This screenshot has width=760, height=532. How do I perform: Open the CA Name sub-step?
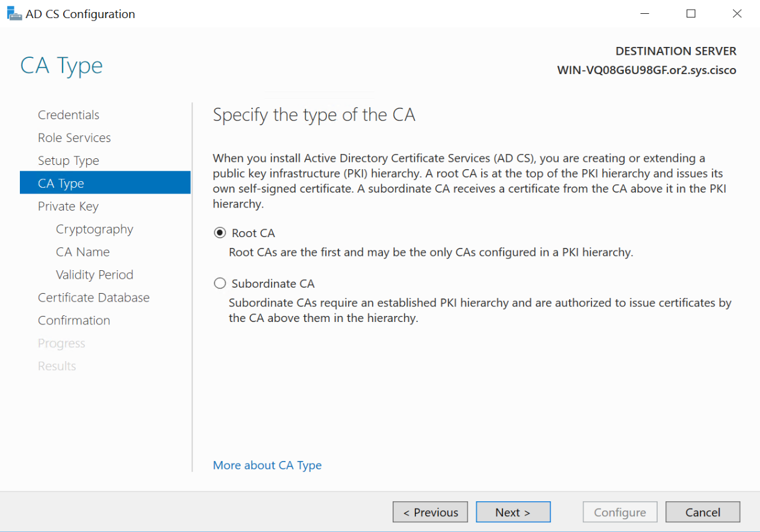[83, 252]
